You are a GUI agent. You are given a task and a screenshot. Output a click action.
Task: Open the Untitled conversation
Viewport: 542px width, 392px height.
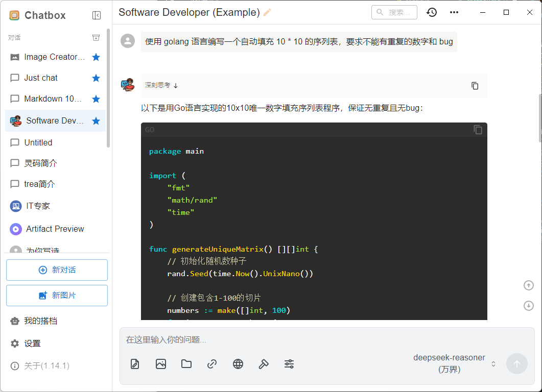point(55,142)
